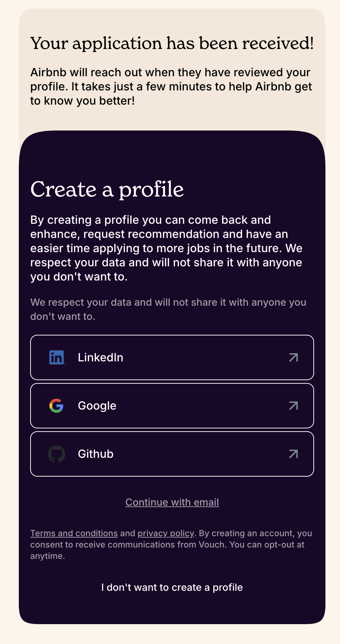Open the Continue with email link
The width and height of the screenshot is (340, 644).
click(172, 502)
